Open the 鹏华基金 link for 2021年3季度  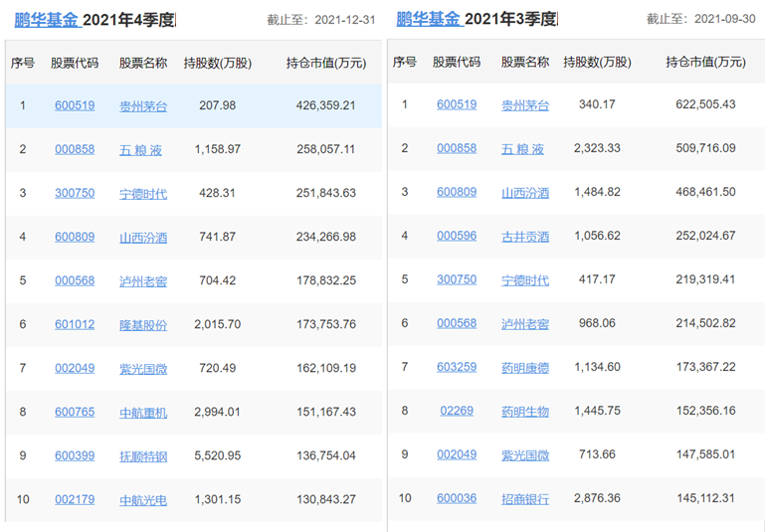click(x=428, y=19)
